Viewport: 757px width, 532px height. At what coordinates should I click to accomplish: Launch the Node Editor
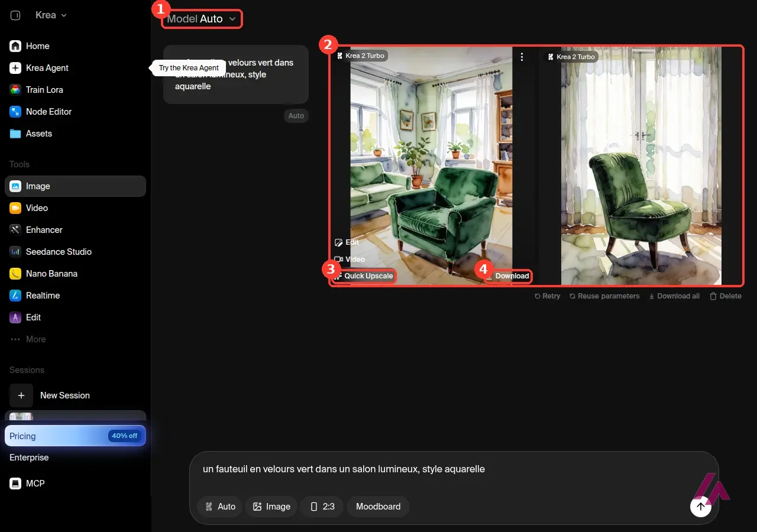pyautogui.click(x=75, y=112)
